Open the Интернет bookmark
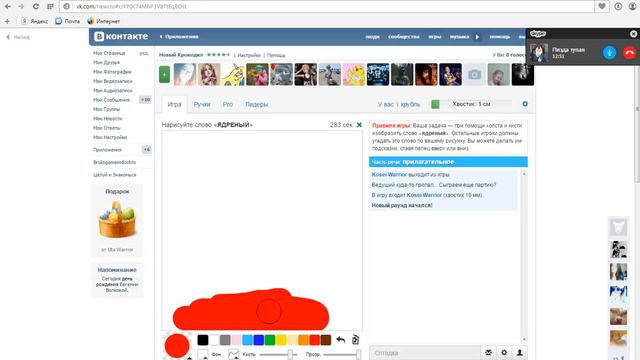The image size is (640, 360). pyautogui.click(x=104, y=21)
